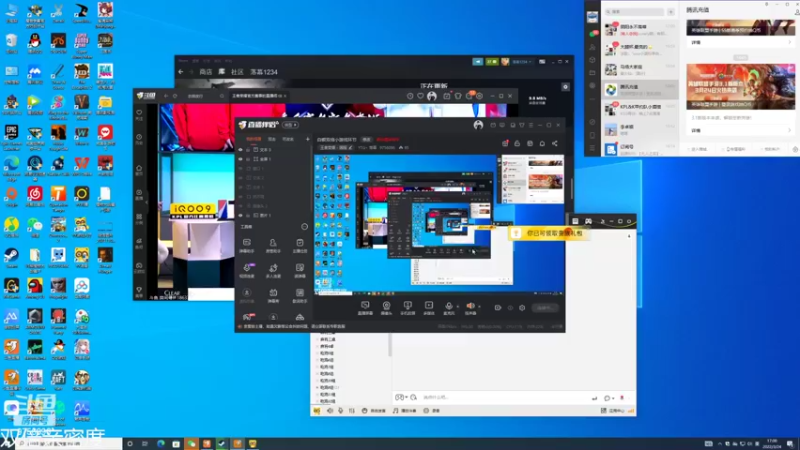This screenshot has height=450, width=800.
Task: Open the Steam menu in menu bar
Action: pyautogui.click(x=184, y=61)
